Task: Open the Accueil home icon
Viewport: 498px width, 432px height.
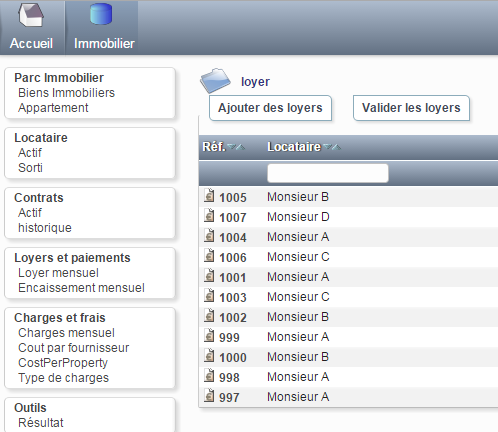Action: pyautogui.click(x=31, y=15)
